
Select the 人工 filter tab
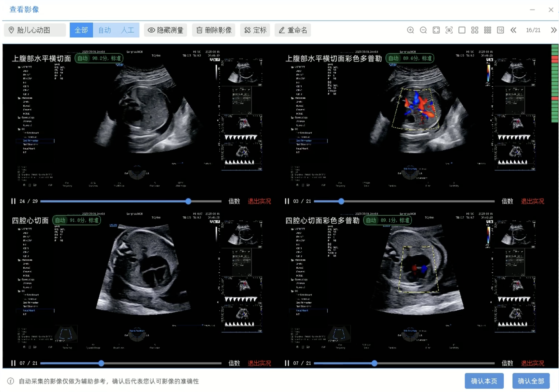pos(128,30)
